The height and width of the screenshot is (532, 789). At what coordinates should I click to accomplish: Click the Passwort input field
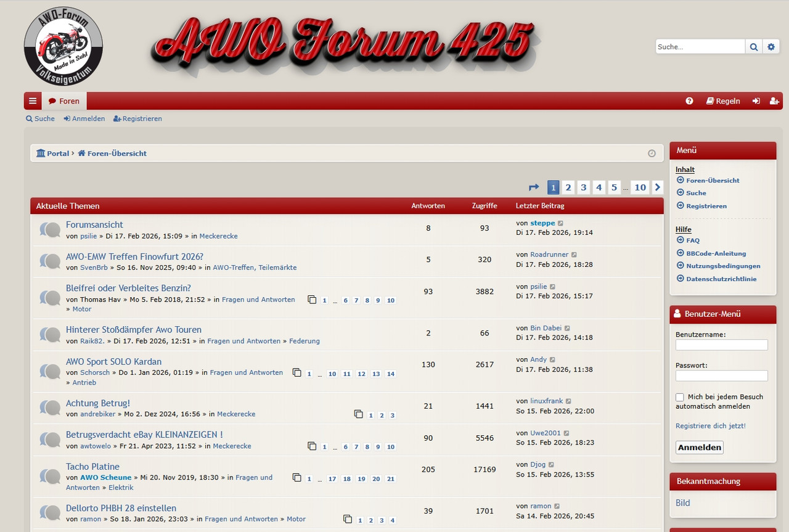coord(722,376)
